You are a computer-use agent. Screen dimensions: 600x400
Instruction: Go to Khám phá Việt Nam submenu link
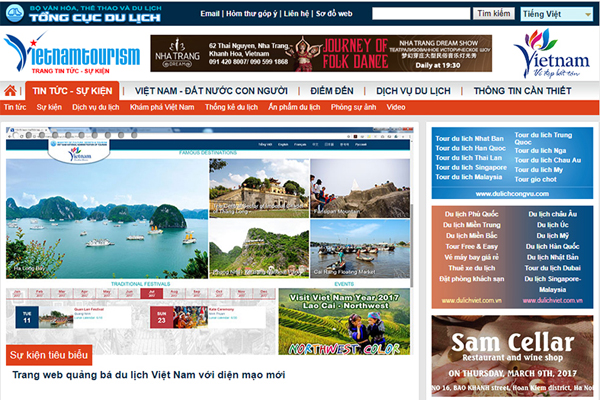coord(169,107)
